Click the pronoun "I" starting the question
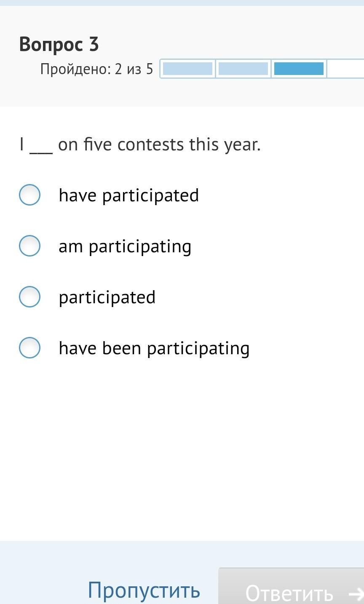 pos(21,144)
